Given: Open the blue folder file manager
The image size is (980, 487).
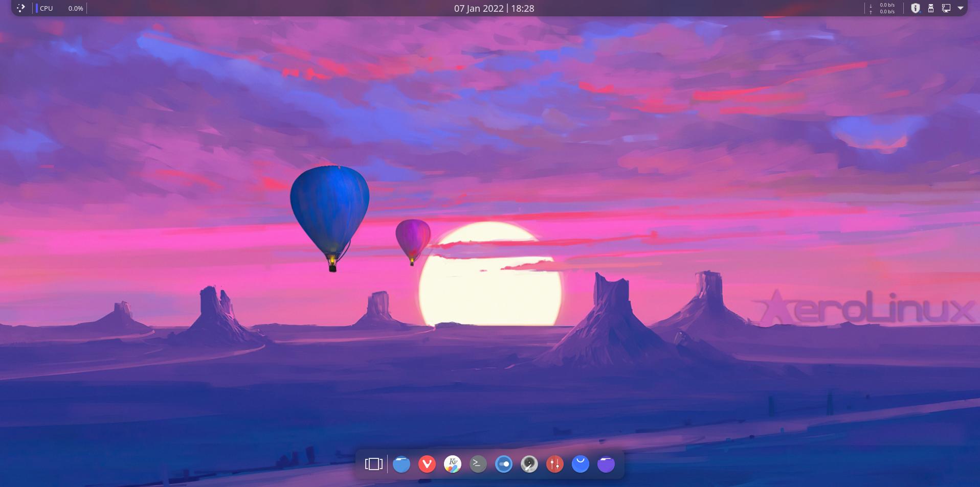Looking at the screenshot, I should [402, 464].
